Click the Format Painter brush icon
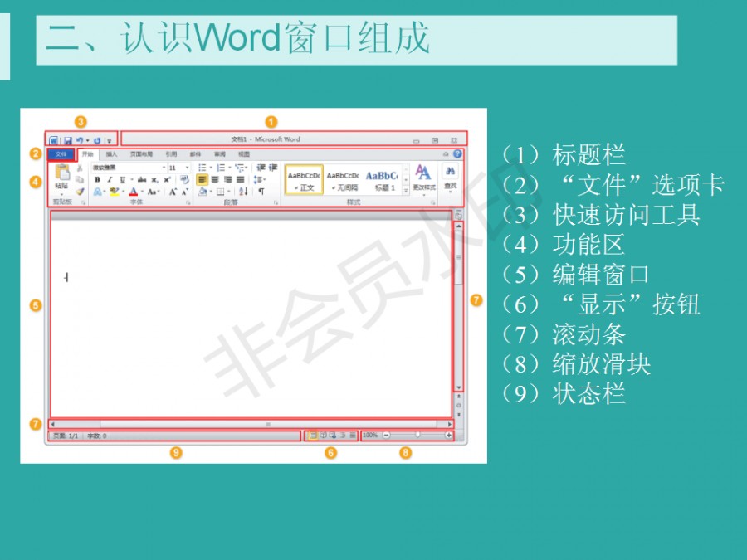Screen dimensions: 747x560 coord(80,191)
